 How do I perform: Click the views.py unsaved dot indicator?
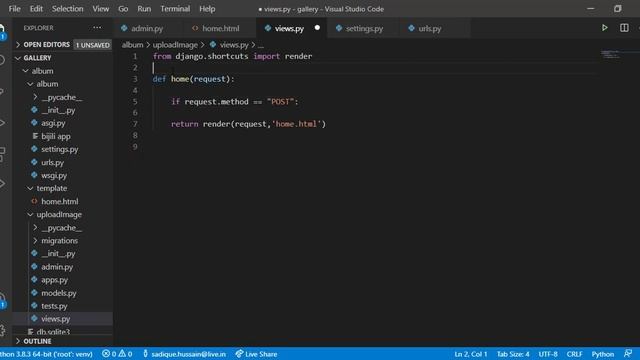[x=317, y=28]
